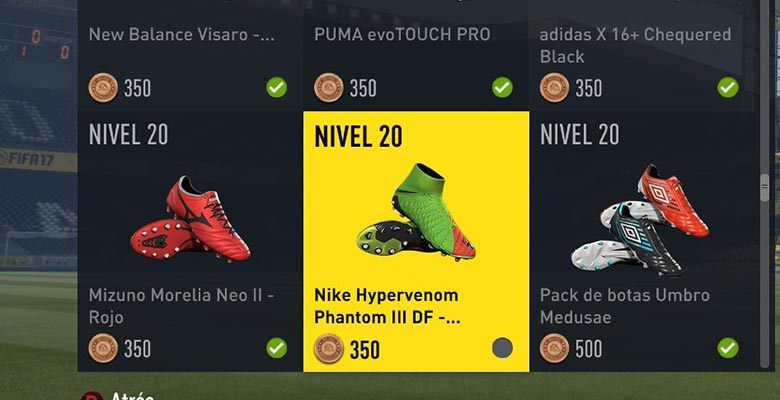Click the coin icon under Umbro Medusae pack
Viewport: 780px width, 400px height.
coord(554,348)
